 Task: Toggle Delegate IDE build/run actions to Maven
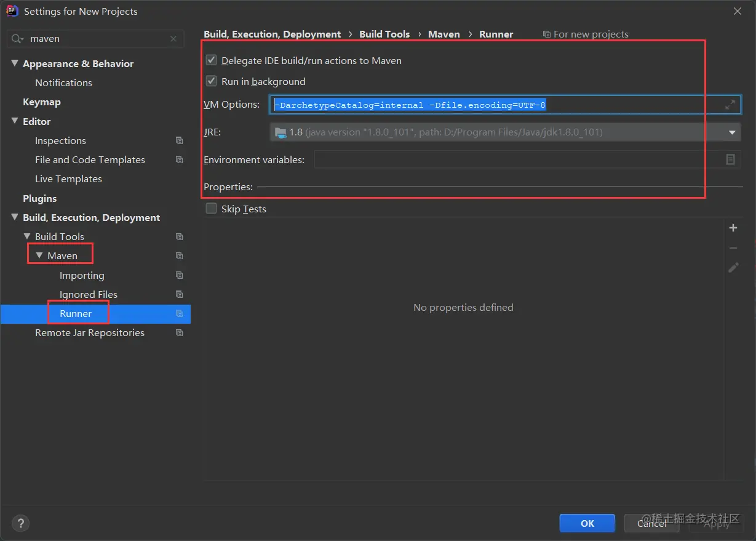click(x=212, y=60)
